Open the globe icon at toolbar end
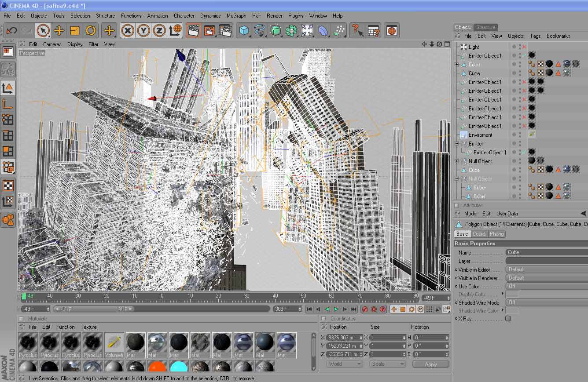Image resolution: width=588 pixels, height=382 pixels. (392, 30)
